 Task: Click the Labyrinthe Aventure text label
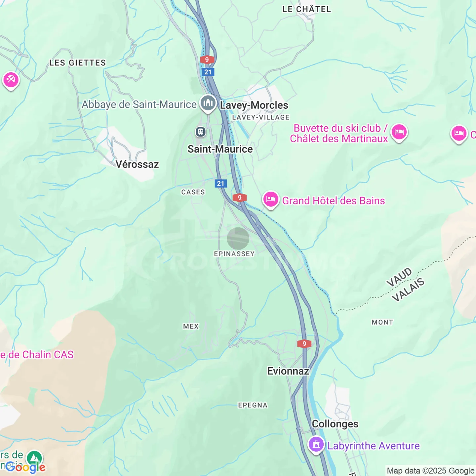click(374, 446)
